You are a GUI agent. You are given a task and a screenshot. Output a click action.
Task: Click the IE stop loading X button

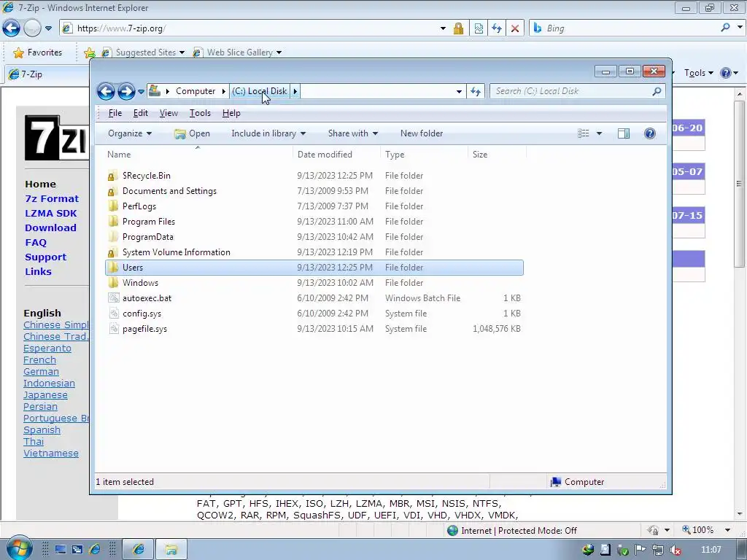pyautogui.click(x=514, y=28)
